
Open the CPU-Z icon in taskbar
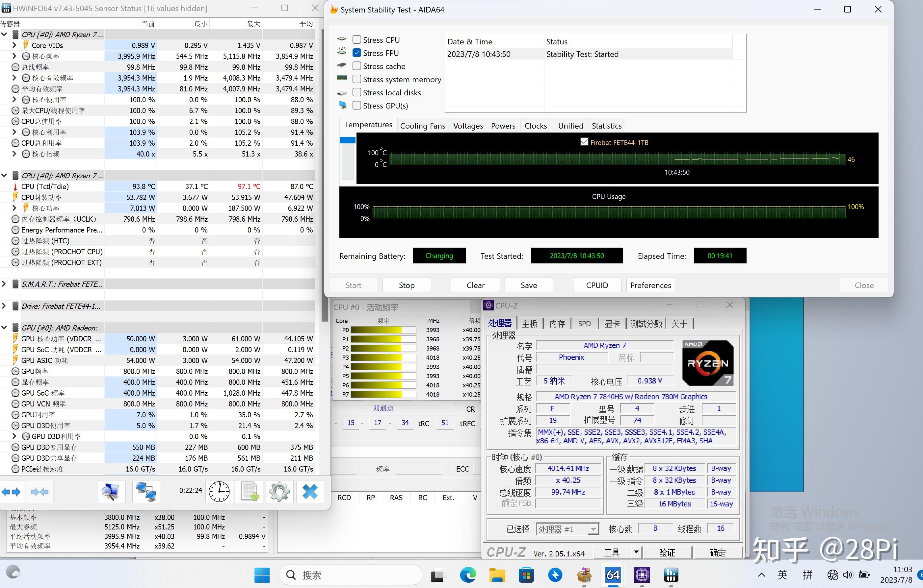click(x=642, y=575)
